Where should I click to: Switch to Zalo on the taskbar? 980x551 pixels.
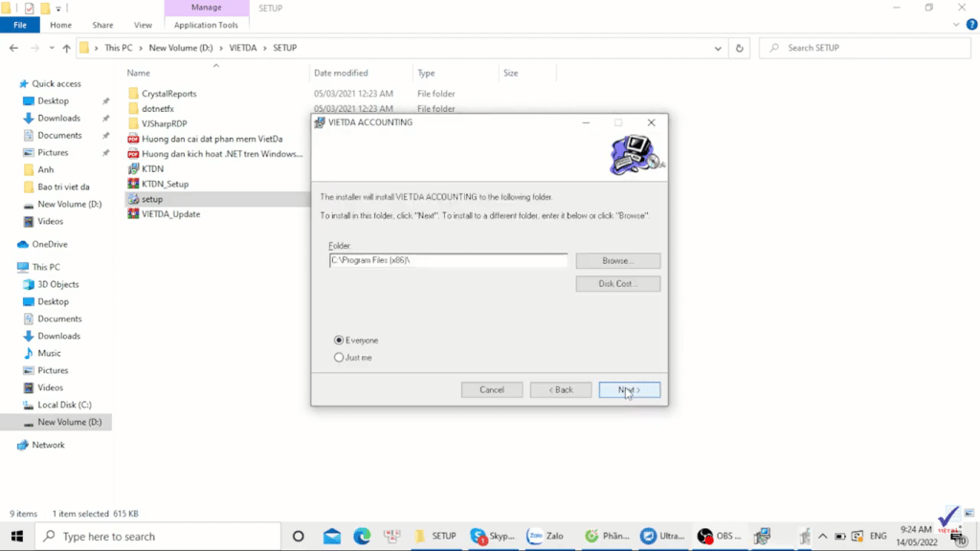546,536
